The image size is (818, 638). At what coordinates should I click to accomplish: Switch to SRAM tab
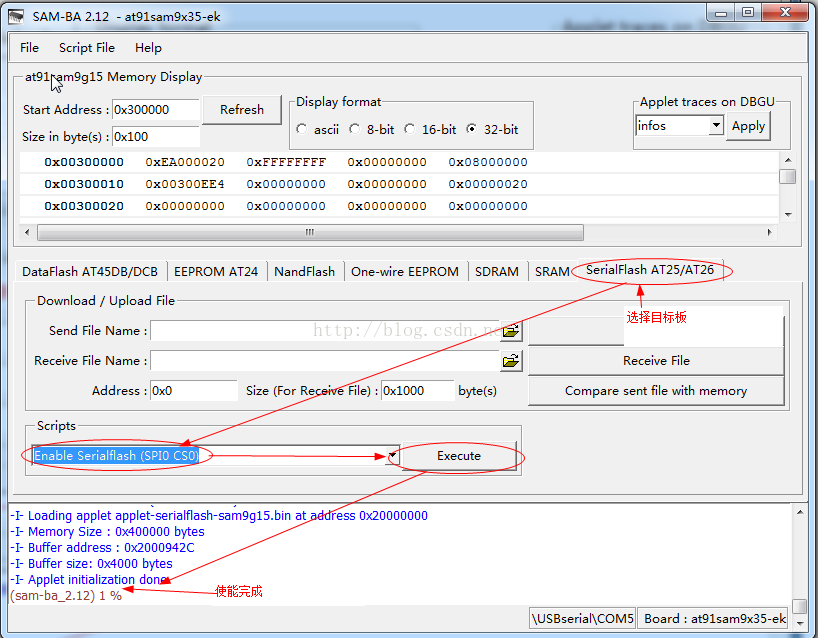pyautogui.click(x=552, y=271)
